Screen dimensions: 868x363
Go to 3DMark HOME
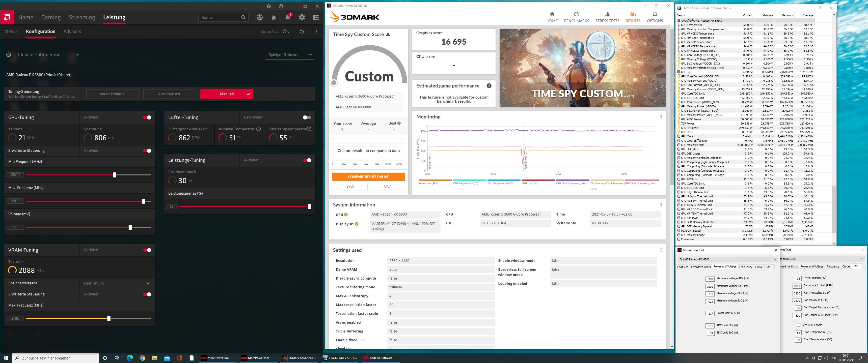tap(552, 17)
